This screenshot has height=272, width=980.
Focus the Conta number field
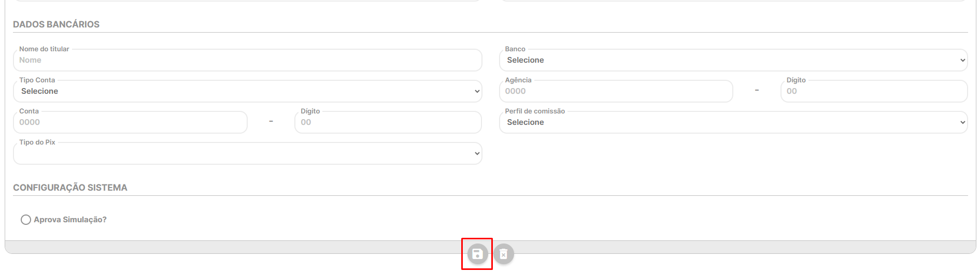(130, 122)
